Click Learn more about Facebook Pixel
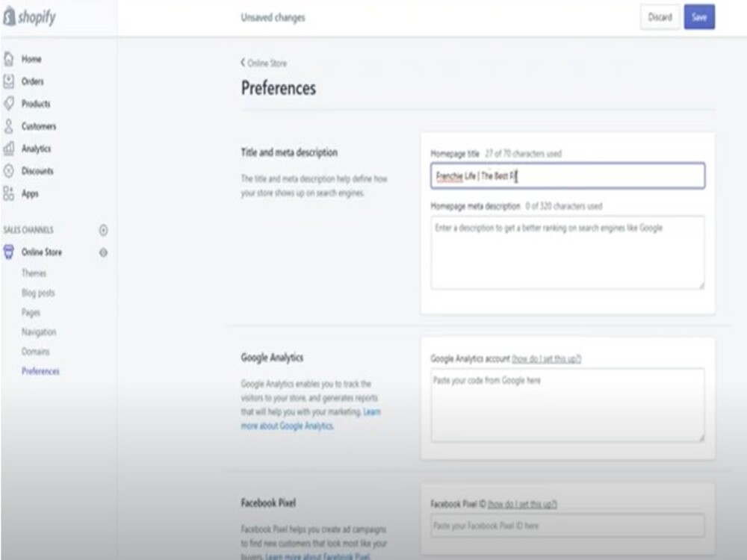The width and height of the screenshot is (747, 560). click(317, 556)
